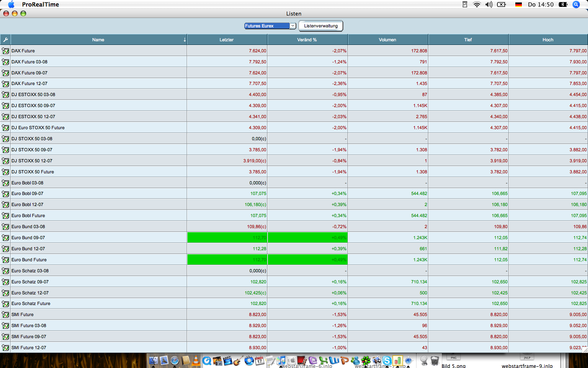Select the 'DAX Future 03-08' name cell

(x=98, y=62)
